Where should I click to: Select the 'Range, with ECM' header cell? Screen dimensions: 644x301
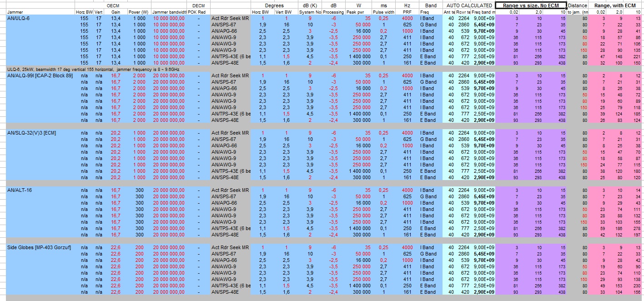click(615, 5)
